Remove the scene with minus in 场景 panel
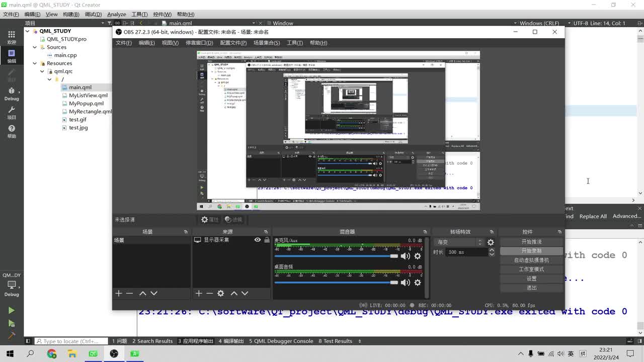644x362 pixels. click(129, 293)
